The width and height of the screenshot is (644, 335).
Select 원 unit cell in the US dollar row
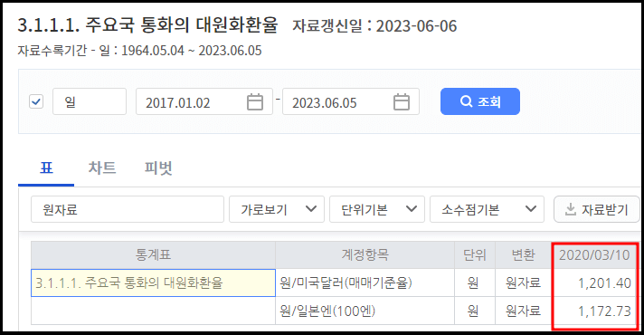(475, 282)
